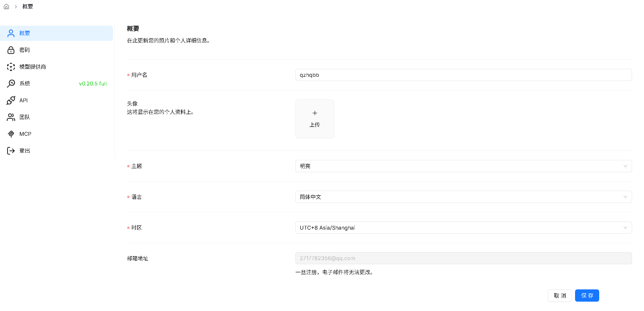Click the disabled 邮箱地址 email field
644x311 pixels.
[x=463, y=258]
